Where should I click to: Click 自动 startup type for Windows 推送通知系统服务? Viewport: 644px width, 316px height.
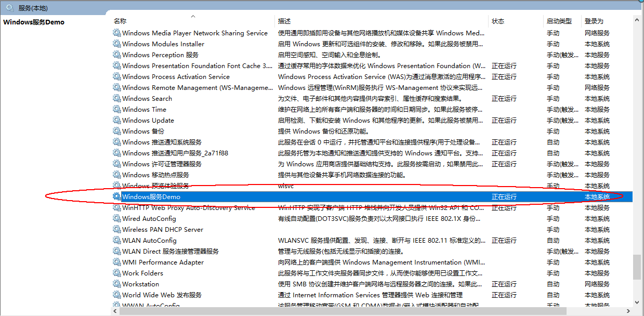(553, 142)
